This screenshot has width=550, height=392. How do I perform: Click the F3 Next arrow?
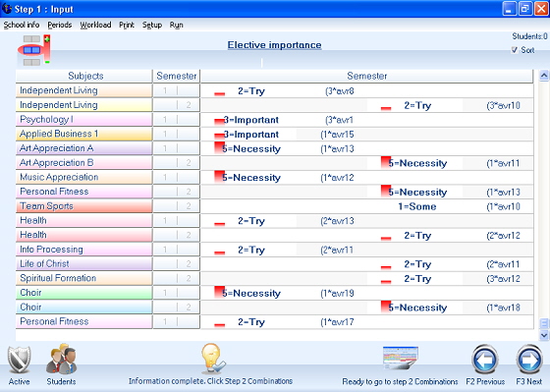529,360
